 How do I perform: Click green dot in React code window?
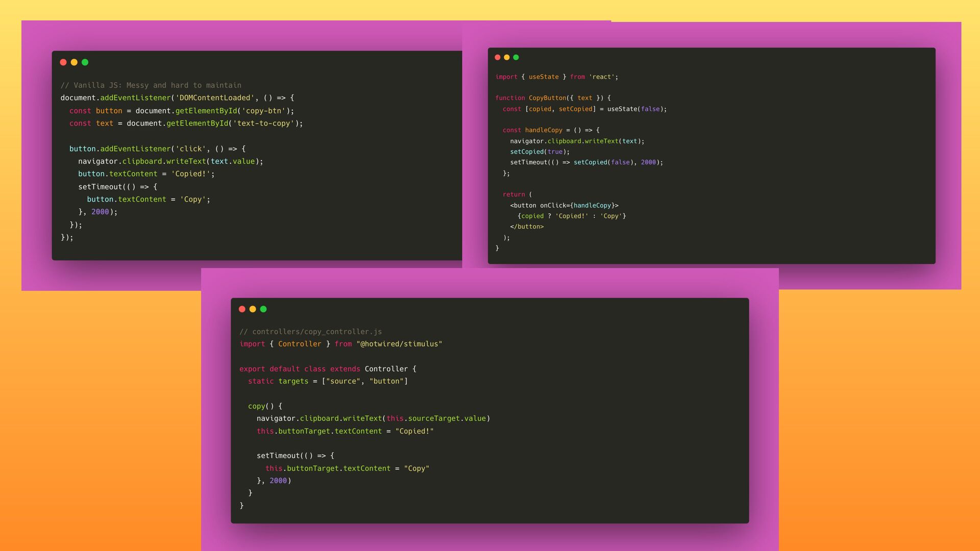click(x=516, y=58)
